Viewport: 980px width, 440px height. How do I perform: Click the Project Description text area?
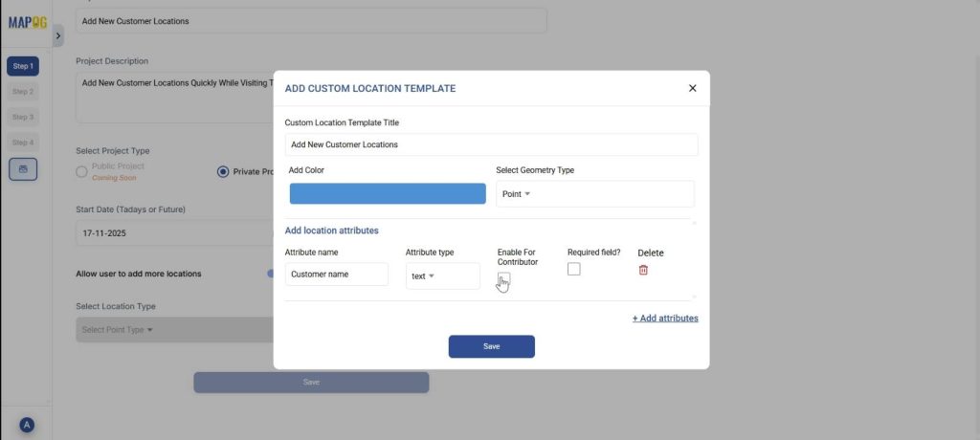tap(174, 97)
